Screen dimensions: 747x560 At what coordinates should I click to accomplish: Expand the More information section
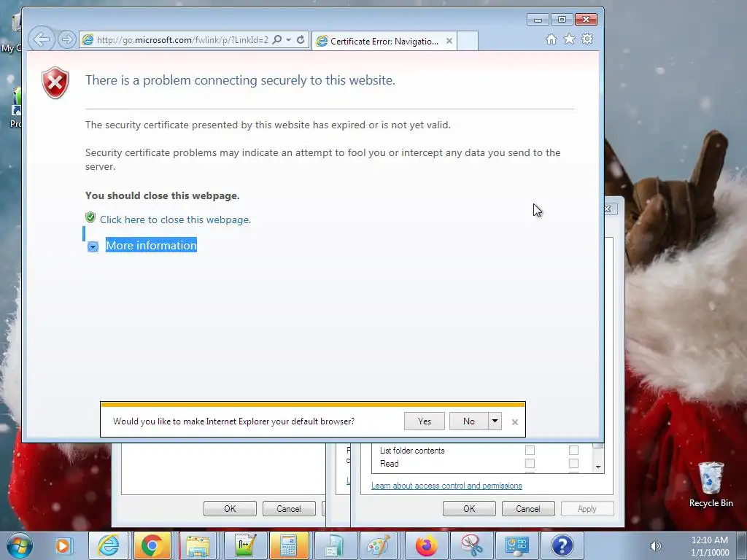pyautogui.click(x=150, y=245)
